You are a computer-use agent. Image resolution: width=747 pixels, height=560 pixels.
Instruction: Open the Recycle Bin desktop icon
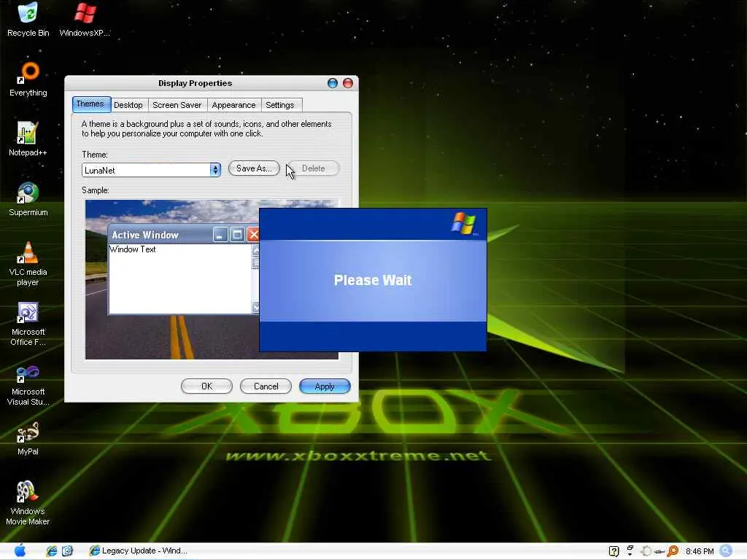pyautogui.click(x=28, y=19)
